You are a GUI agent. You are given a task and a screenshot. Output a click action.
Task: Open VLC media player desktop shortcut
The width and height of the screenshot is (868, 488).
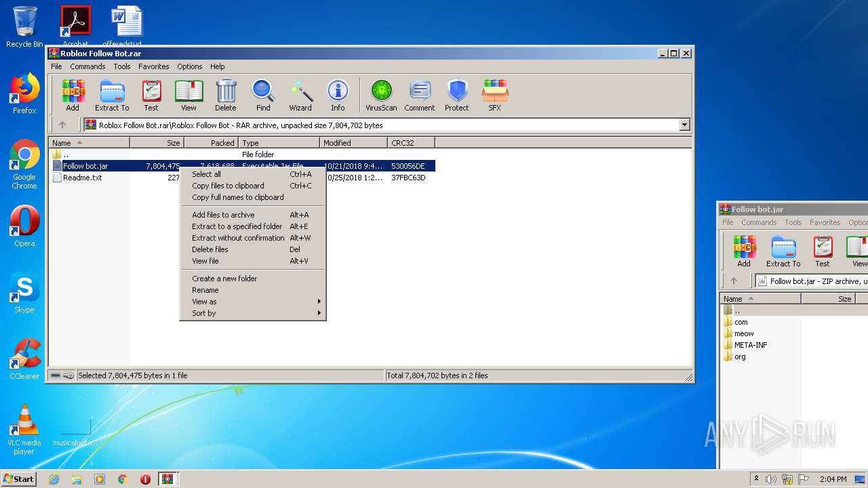[x=24, y=430]
